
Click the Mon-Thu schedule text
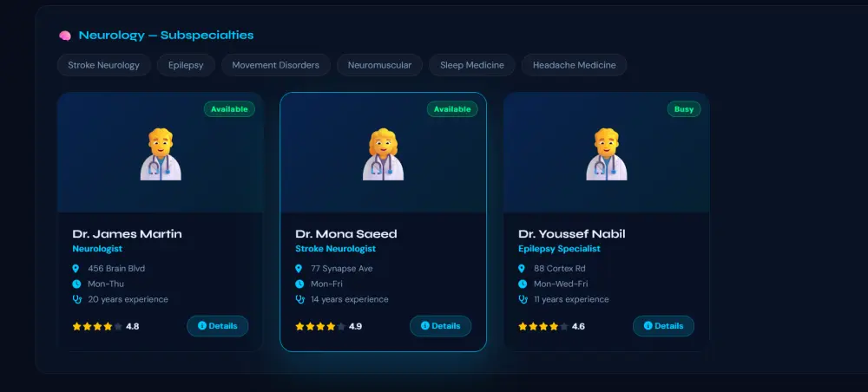click(x=106, y=284)
